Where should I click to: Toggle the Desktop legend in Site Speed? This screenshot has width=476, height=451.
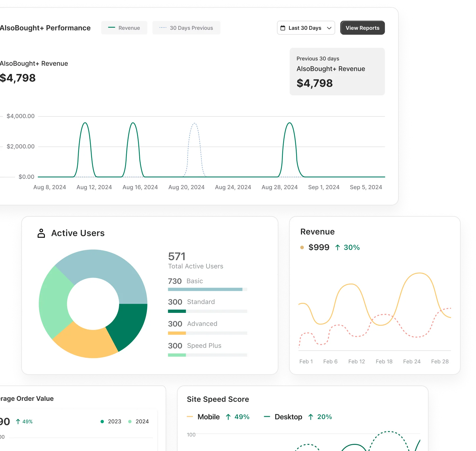[x=283, y=417]
